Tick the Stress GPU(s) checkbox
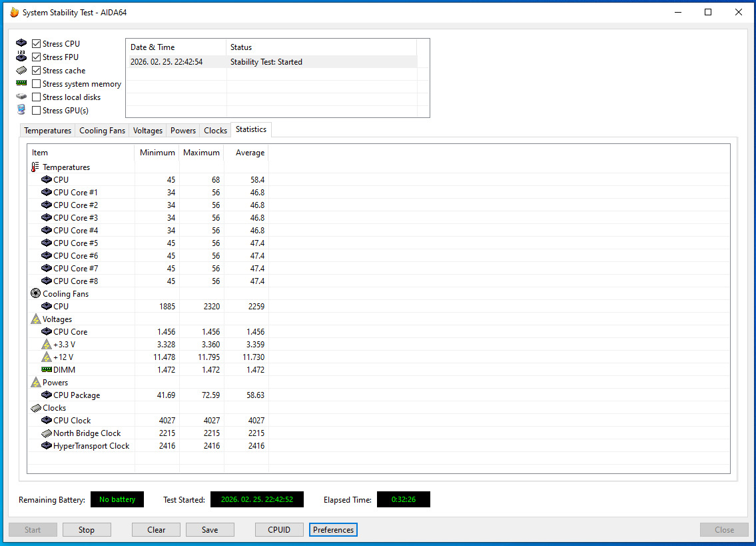Image resolution: width=756 pixels, height=546 pixels. (x=36, y=110)
